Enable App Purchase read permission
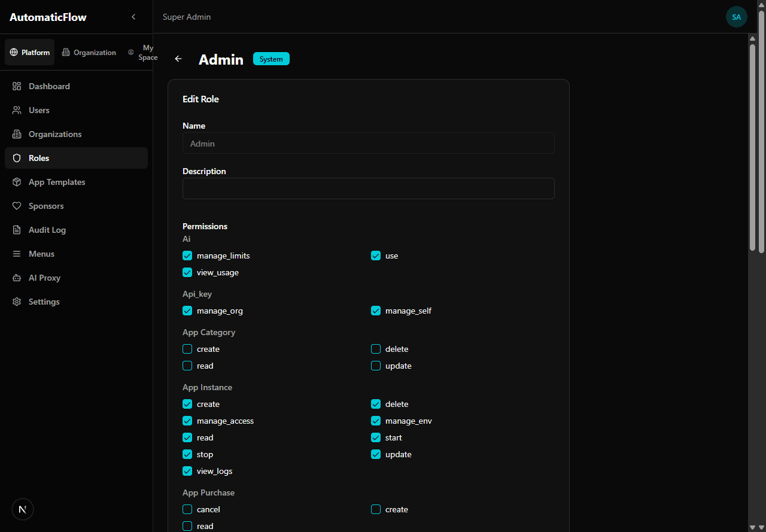Screen dimensions: 766x532 coord(187,526)
